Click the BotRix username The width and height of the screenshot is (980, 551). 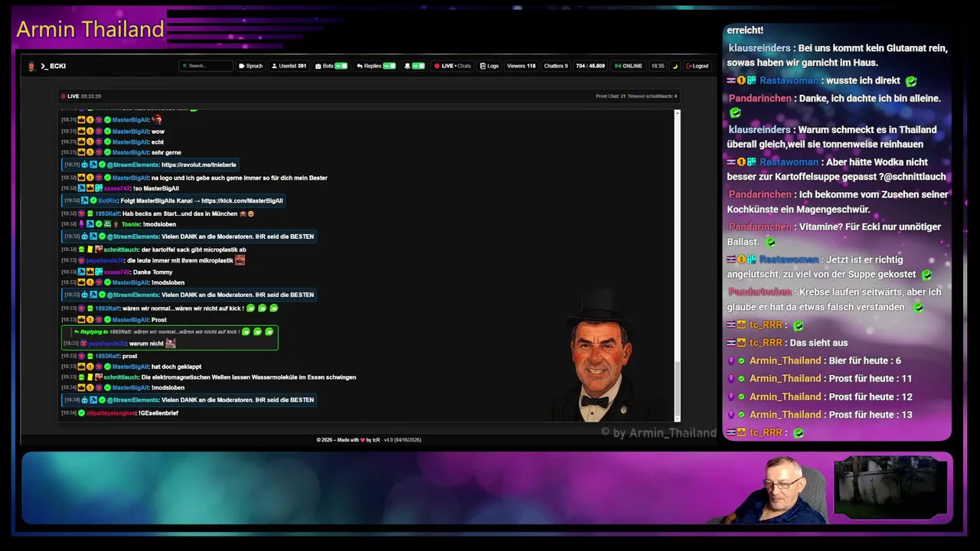coord(108,201)
